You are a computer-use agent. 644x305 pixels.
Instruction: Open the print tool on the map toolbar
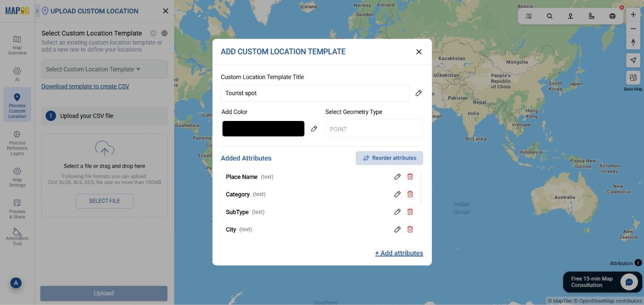click(612, 15)
